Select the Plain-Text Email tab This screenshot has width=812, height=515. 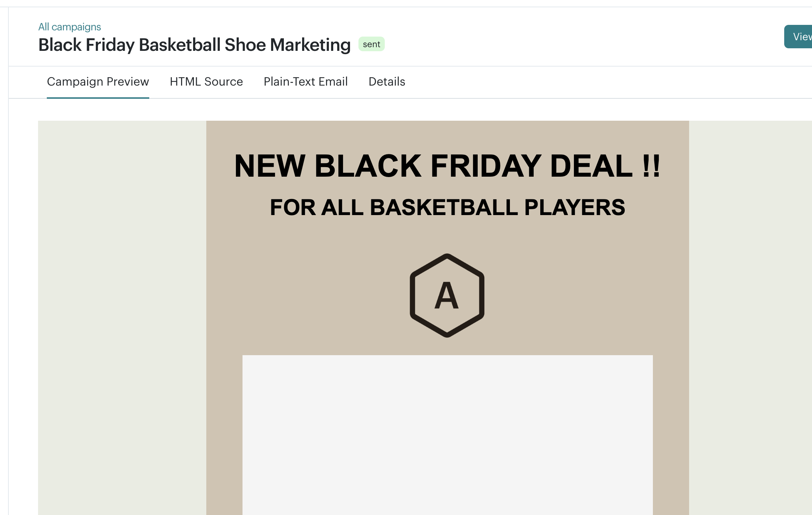tap(306, 82)
